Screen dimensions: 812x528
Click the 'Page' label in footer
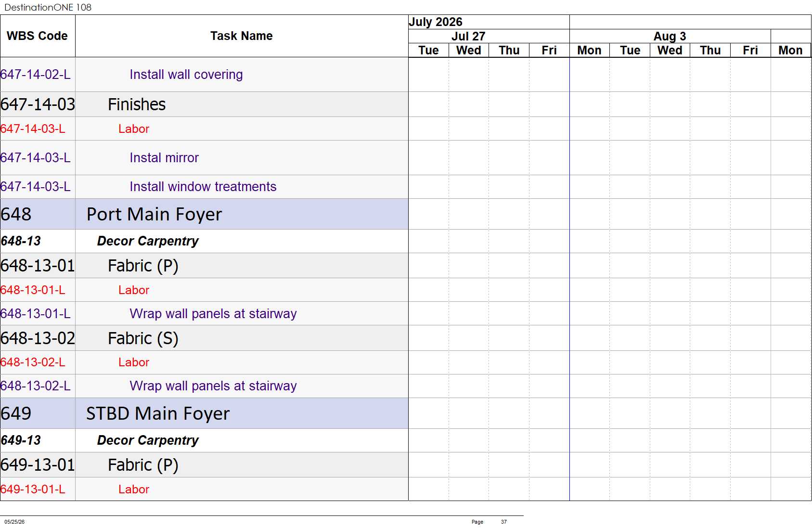point(477,522)
